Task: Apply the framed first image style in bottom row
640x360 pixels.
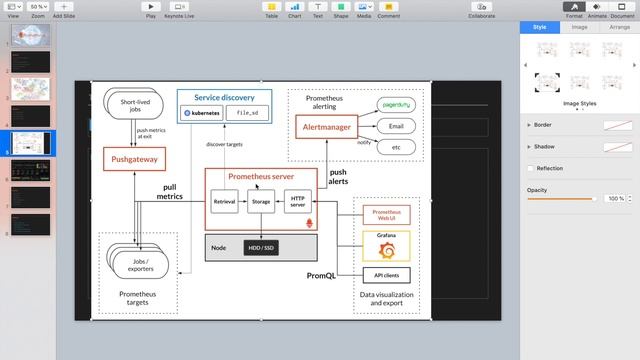Action: (547, 82)
